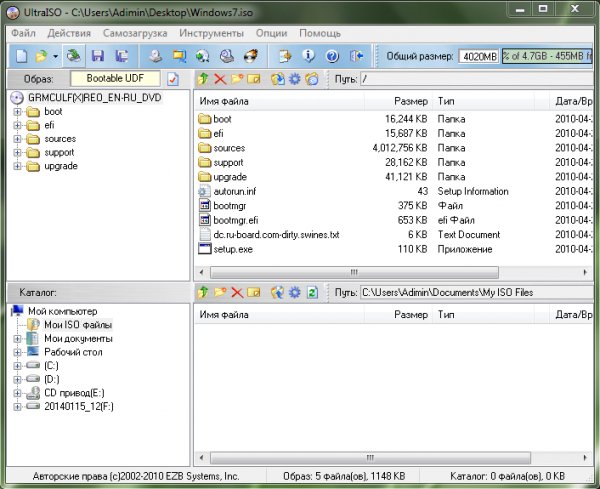The height and width of the screenshot is (489, 600).
Task: Expand the Мои документы tree node
Action: (x=17, y=339)
